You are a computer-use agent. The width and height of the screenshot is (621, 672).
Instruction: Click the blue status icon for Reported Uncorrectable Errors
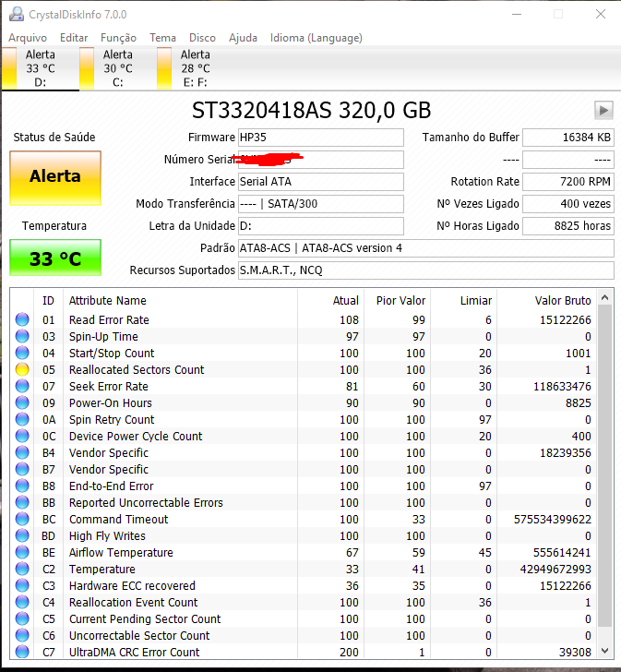(x=22, y=503)
